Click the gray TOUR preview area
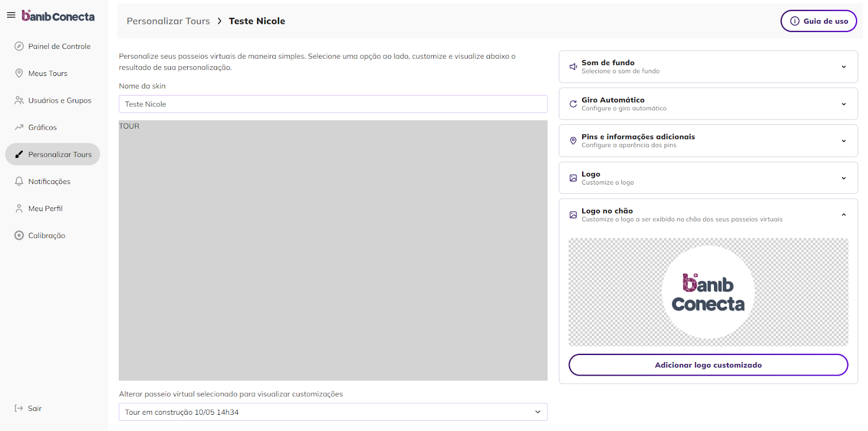The height and width of the screenshot is (431, 868). click(333, 250)
